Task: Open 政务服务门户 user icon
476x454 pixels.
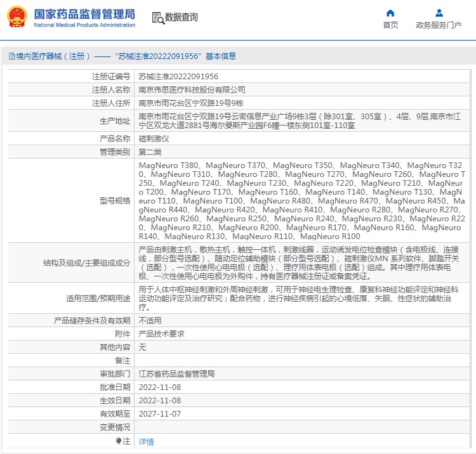Action: [x=439, y=13]
